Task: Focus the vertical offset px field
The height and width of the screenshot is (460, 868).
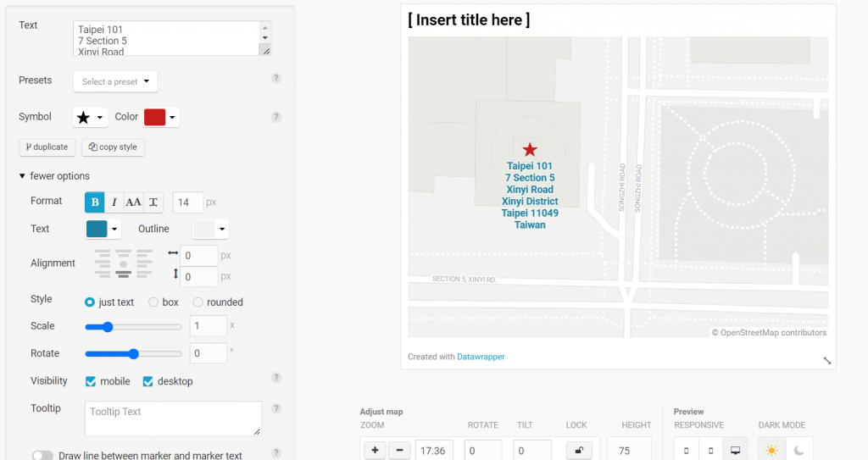Action: pyautogui.click(x=198, y=277)
